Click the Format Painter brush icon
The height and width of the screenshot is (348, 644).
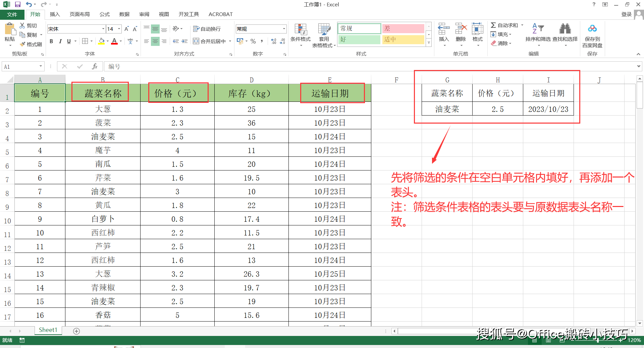coord(22,44)
